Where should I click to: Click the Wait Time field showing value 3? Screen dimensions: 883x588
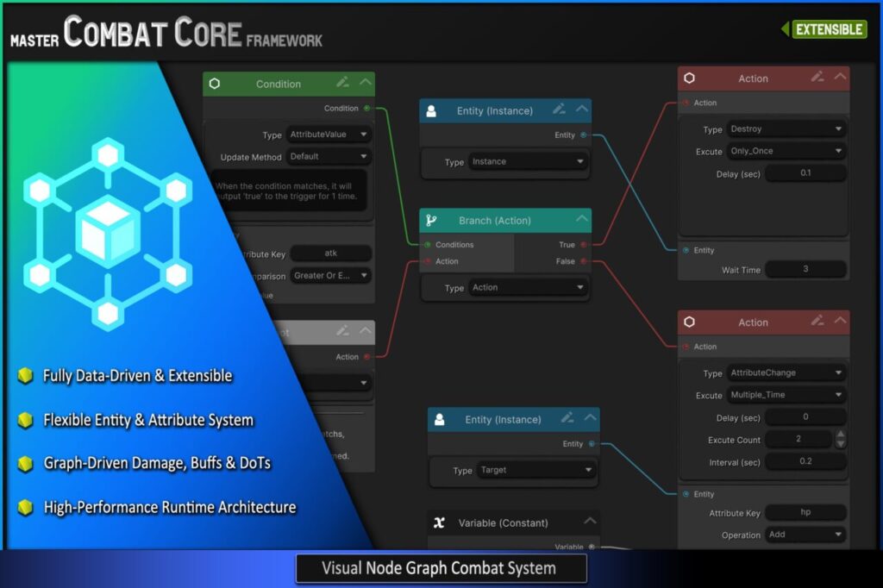805,269
